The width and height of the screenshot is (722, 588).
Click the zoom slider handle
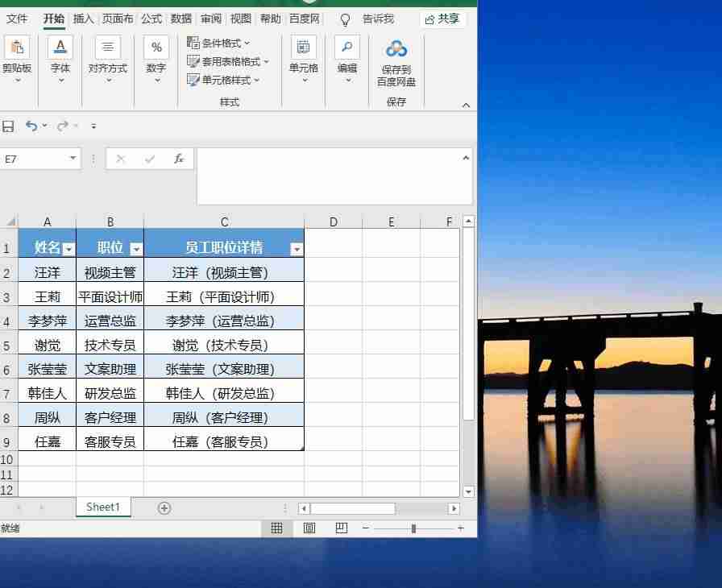(x=413, y=528)
